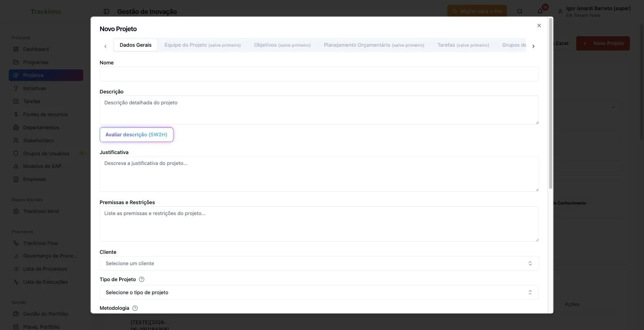
Task: Open the Cliente dropdown
Action: click(319, 263)
